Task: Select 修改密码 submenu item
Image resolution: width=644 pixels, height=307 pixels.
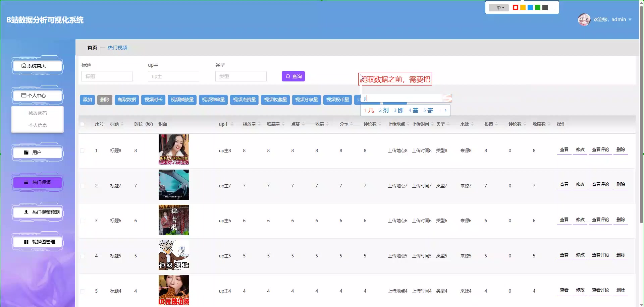Action: 38,113
